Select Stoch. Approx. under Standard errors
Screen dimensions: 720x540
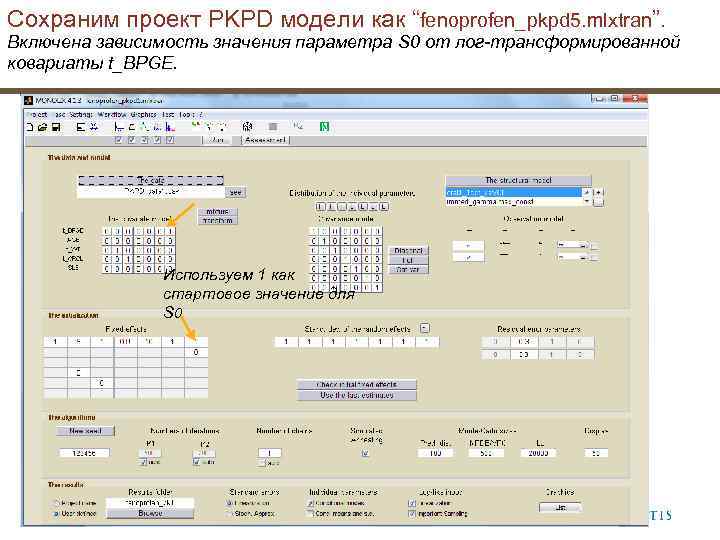(230, 513)
